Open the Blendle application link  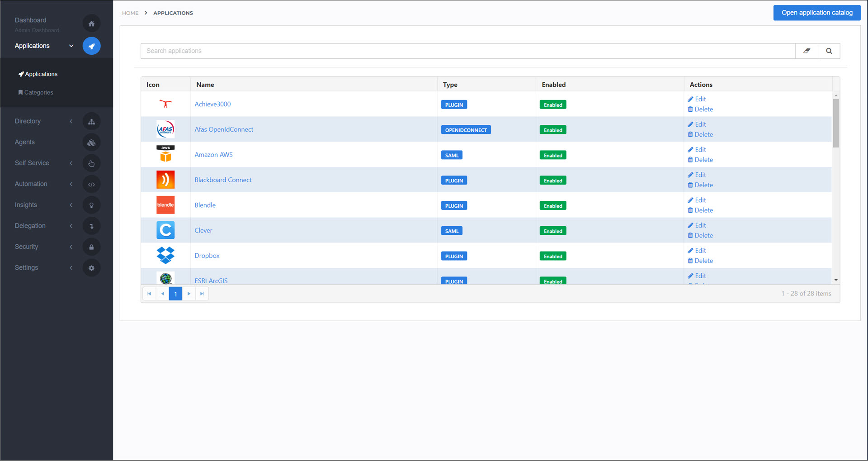[205, 205]
